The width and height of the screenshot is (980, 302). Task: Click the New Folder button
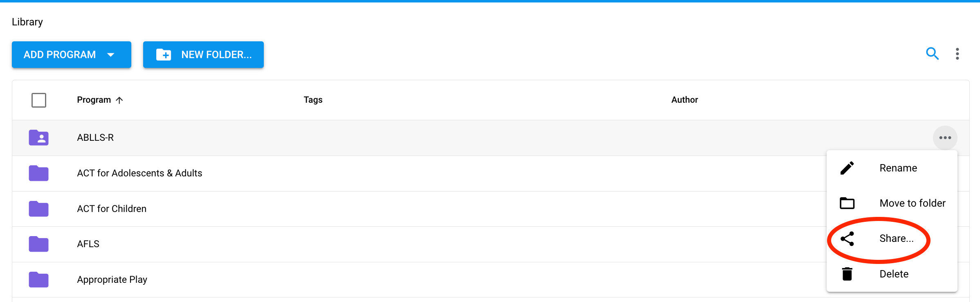[x=203, y=55]
